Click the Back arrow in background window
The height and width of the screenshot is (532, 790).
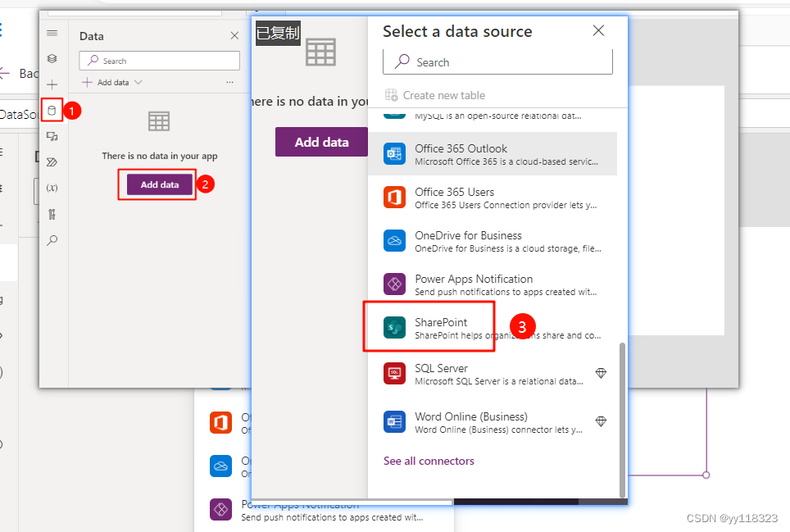(5, 74)
